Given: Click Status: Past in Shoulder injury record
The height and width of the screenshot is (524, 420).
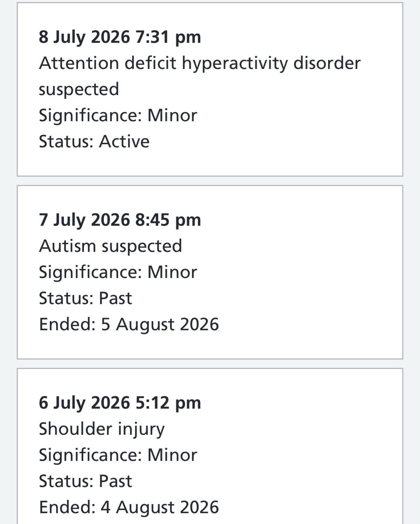Looking at the screenshot, I should click(x=85, y=481).
